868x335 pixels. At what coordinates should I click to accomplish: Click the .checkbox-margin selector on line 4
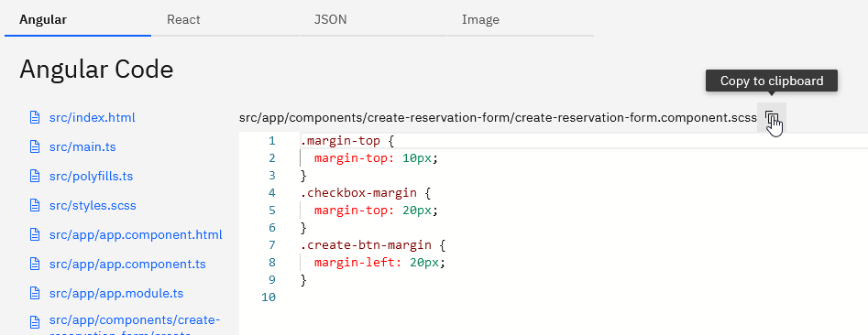pos(358,193)
